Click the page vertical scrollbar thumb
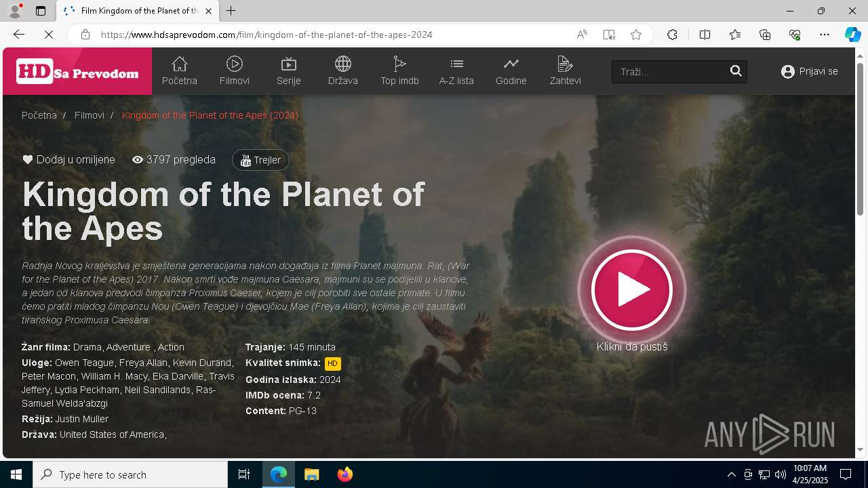The width and height of the screenshot is (868, 488). pos(861,139)
